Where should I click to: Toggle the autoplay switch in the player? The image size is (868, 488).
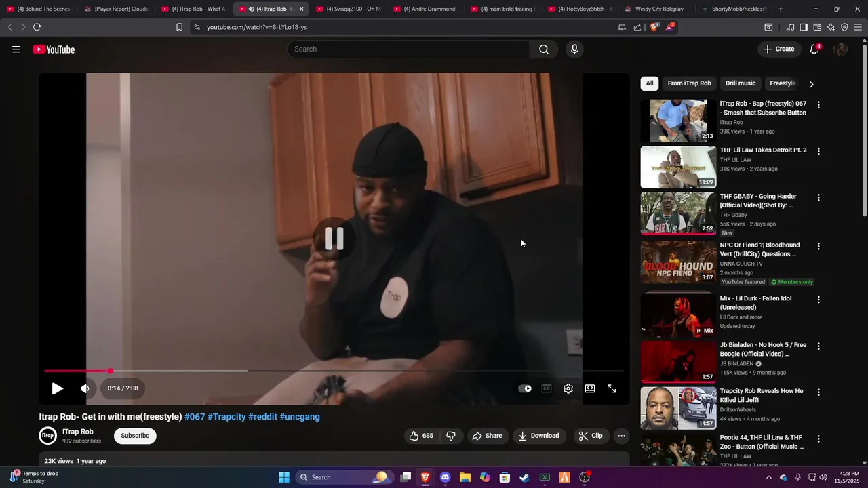[525, 388]
